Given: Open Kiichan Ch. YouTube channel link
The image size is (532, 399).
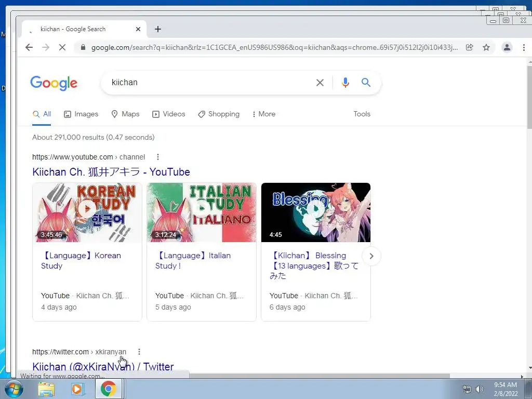Looking at the screenshot, I should pos(111,172).
